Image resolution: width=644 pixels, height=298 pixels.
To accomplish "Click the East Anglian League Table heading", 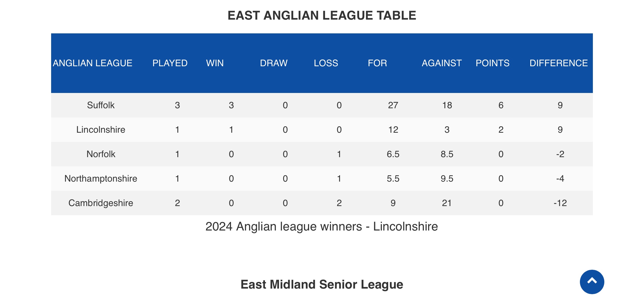I will coord(322,15).
